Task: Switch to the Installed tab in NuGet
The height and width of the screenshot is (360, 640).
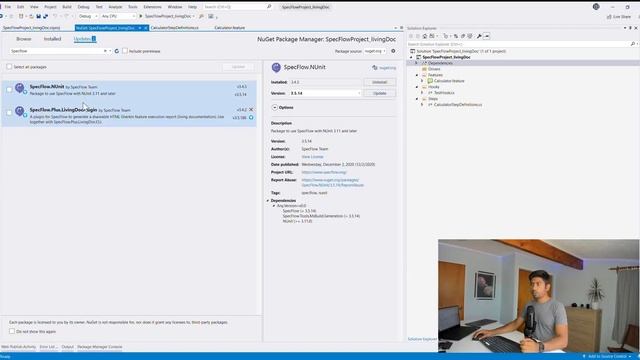Action: (x=52, y=39)
